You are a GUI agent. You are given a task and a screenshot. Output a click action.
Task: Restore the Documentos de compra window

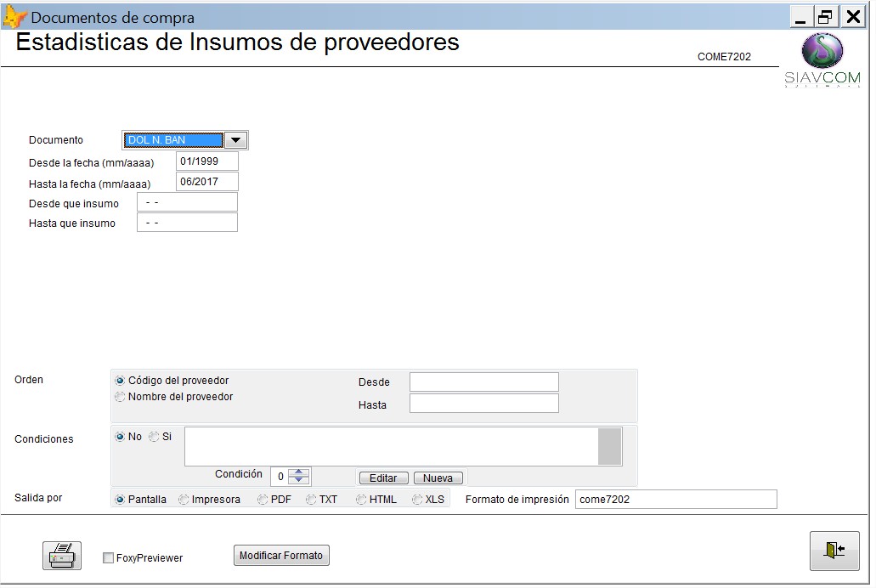tap(825, 17)
